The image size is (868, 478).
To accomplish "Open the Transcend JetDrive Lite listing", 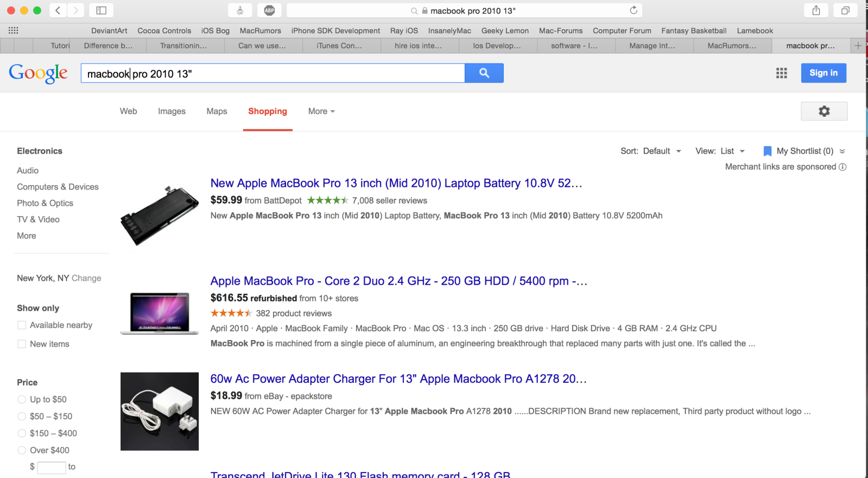I will point(360,475).
